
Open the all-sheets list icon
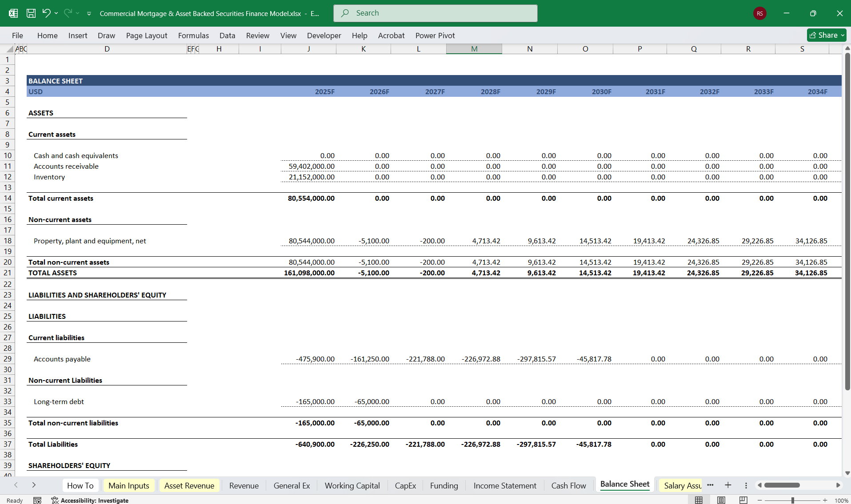pyautogui.click(x=746, y=485)
